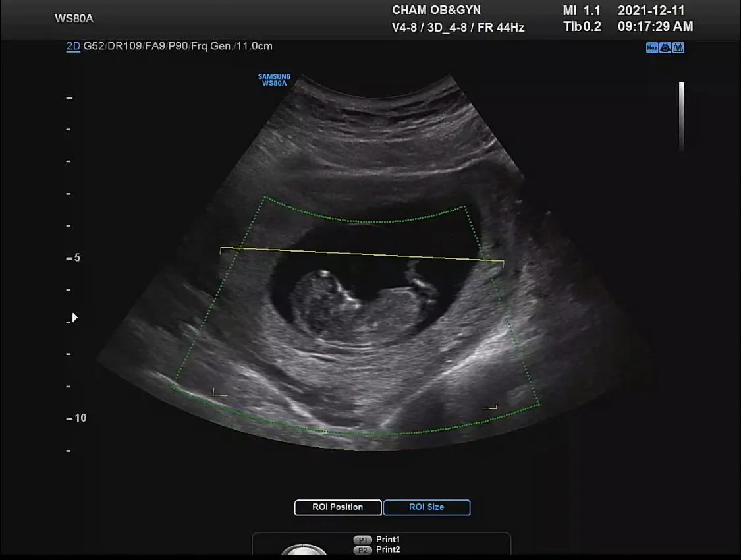Click the date 2021-12-11
This screenshot has height=560, width=741.
(651, 11)
